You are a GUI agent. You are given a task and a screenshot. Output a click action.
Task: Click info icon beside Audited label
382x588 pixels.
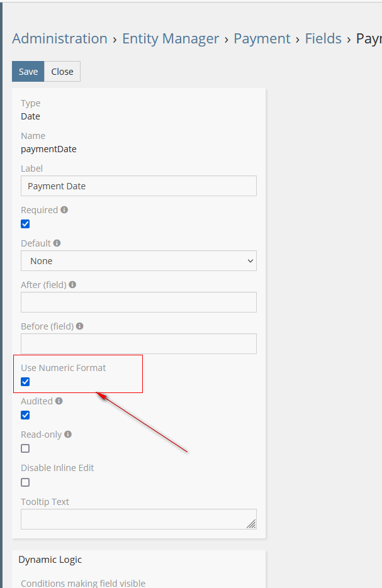point(59,401)
